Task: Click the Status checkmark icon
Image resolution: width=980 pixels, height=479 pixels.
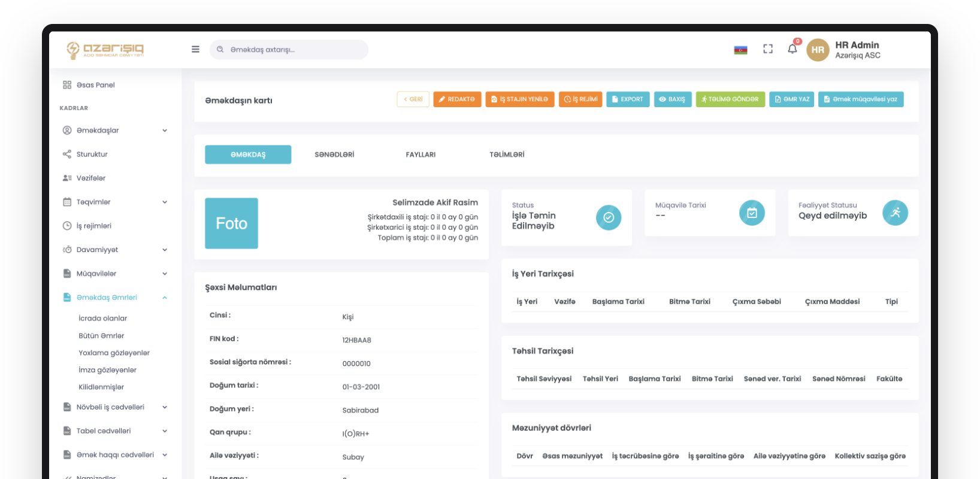Action: coord(609,217)
